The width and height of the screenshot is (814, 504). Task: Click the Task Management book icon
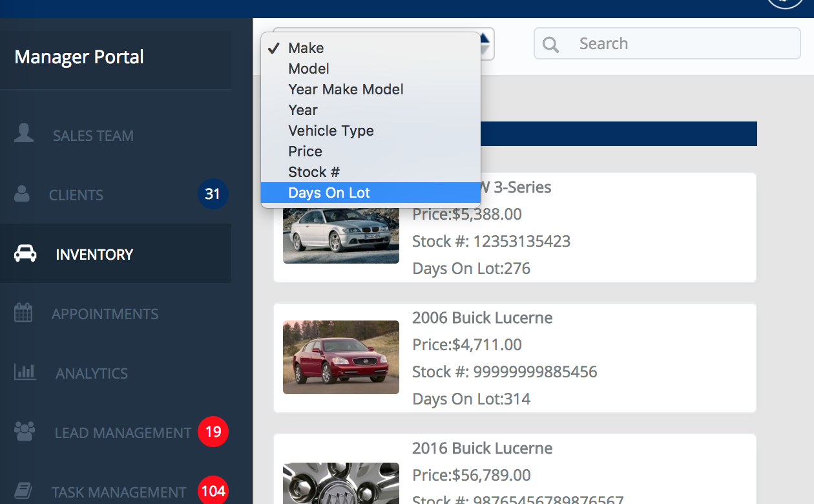[x=23, y=490]
